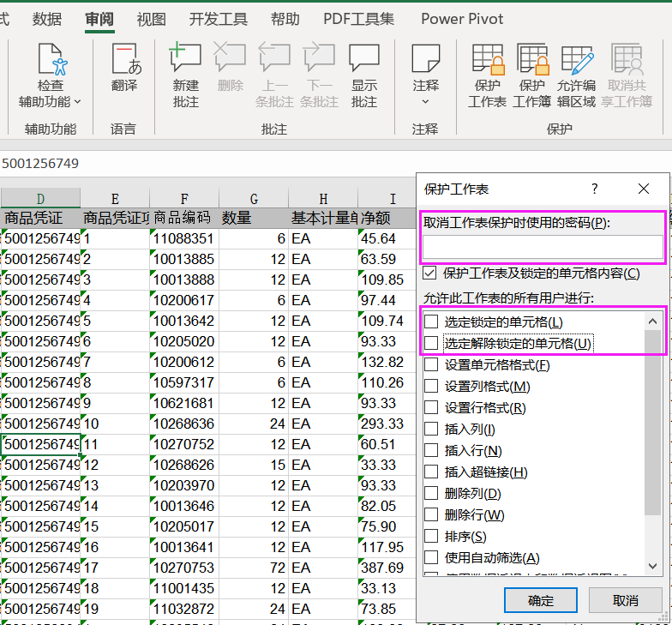The width and height of the screenshot is (672, 625).
Task: Click the permissions list scroll-up arrow
Action: pyautogui.click(x=653, y=321)
